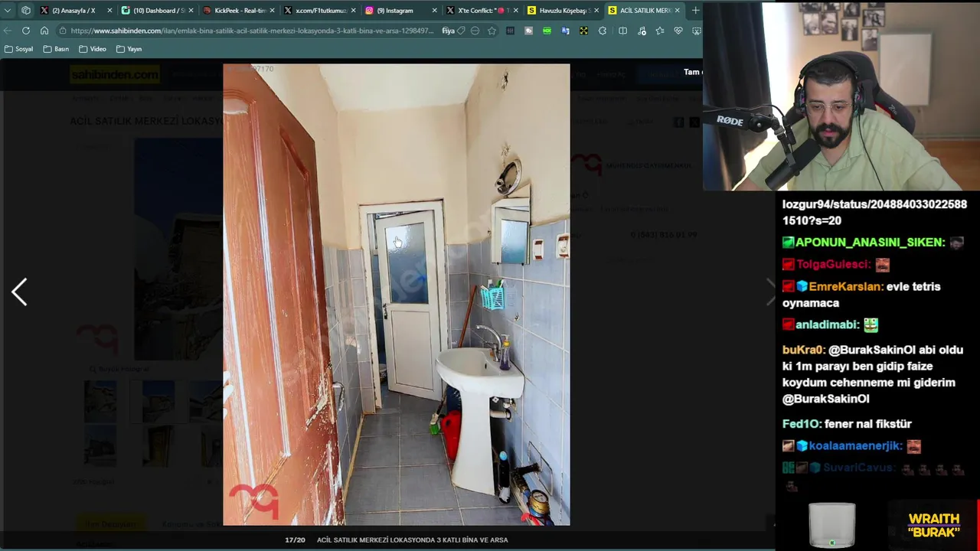
Task: Open the Basın bookmarks folder
Action: 56,49
